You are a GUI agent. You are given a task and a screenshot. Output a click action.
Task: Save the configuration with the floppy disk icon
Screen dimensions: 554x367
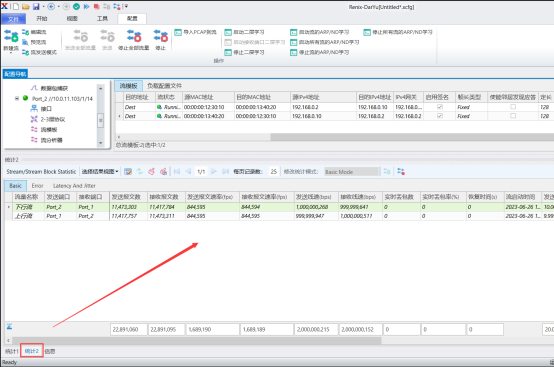36,6
